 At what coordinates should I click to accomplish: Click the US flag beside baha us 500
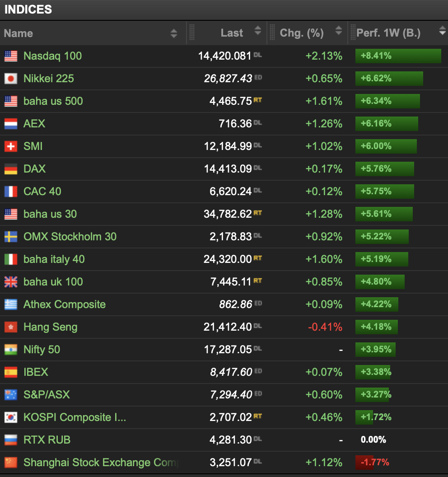[x=11, y=101]
